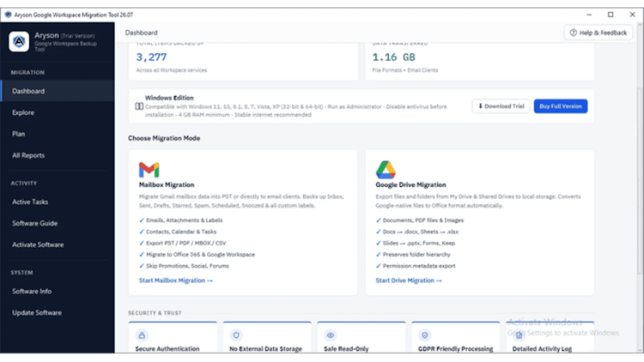Click the Dashboard page title in header
Viewport: 644px width, 362px height.
[142, 33]
